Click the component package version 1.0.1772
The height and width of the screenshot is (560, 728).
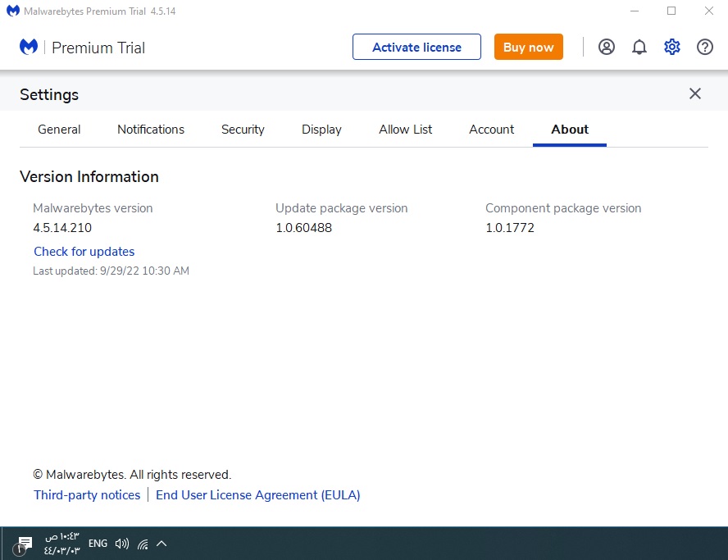(x=510, y=228)
